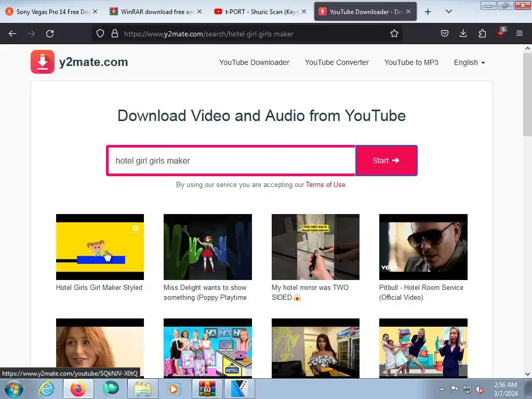Select Firefox in the taskbar

pyautogui.click(x=78, y=389)
